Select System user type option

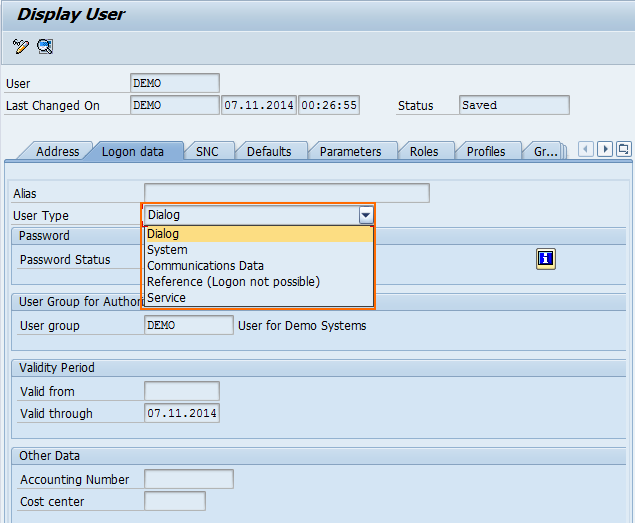point(258,250)
